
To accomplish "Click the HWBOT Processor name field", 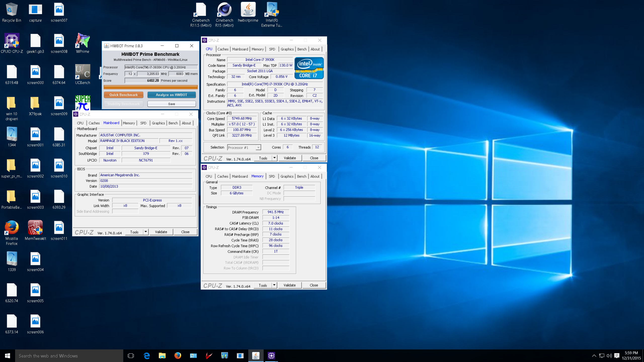I will click(x=161, y=67).
